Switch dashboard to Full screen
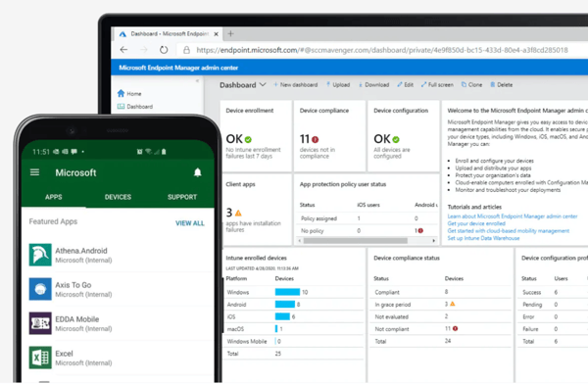 (x=437, y=85)
